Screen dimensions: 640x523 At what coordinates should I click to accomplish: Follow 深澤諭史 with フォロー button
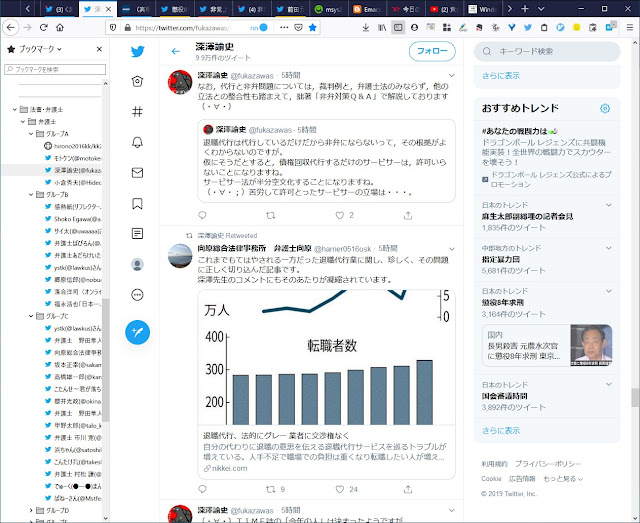[432, 51]
